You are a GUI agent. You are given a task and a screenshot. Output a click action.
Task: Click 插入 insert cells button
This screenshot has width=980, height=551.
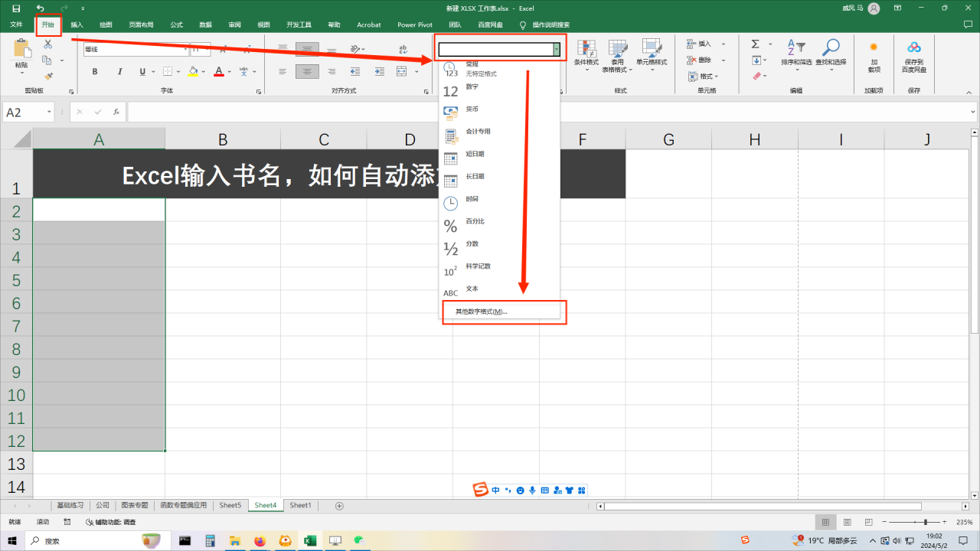click(700, 44)
